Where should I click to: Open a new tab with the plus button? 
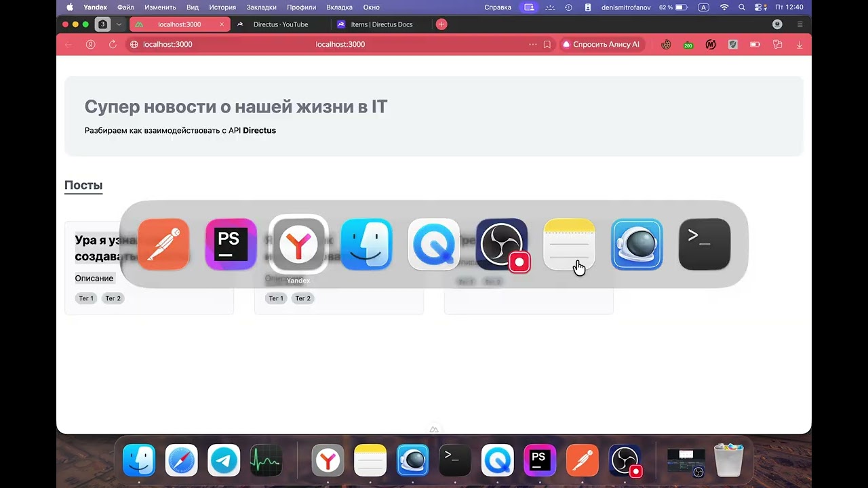pyautogui.click(x=441, y=24)
